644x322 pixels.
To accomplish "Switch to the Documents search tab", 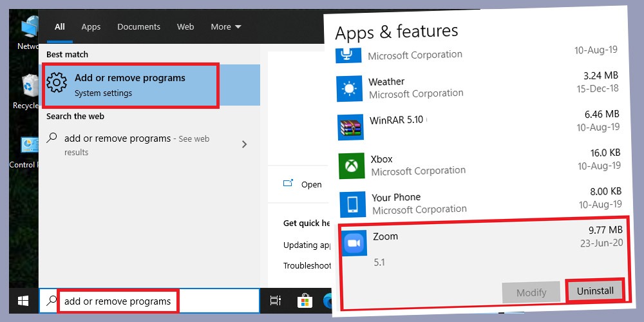I will pos(139,26).
